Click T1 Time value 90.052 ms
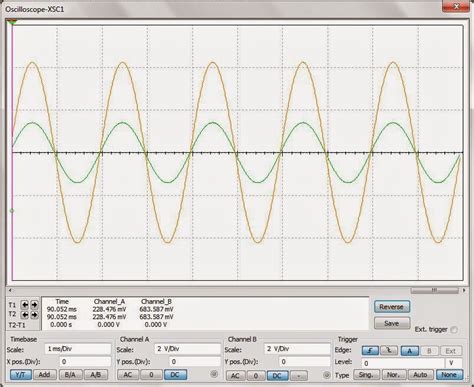This screenshot has height=387, width=474. click(x=62, y=309)
